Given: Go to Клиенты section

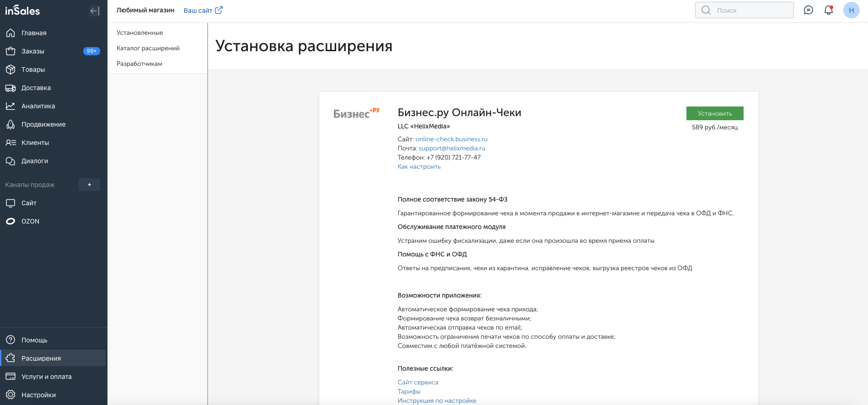Looking at the screenshot, I should tap(53, 143).
